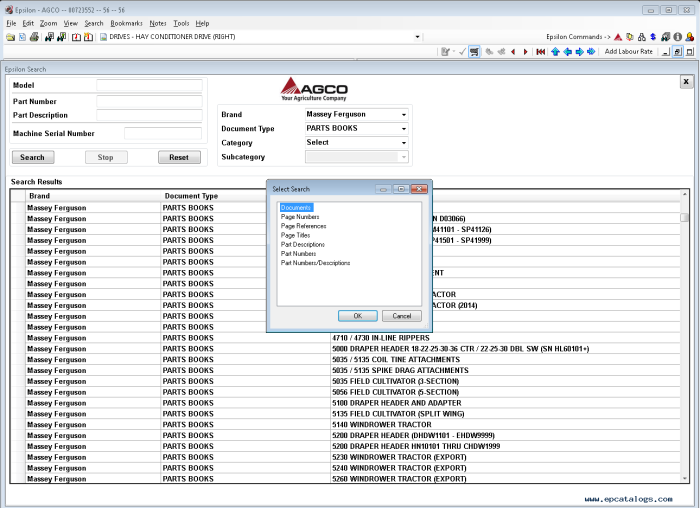Click the user icon at toolbar end
The width and height of the screenshot is (700, 508).
tap(690, 37)
